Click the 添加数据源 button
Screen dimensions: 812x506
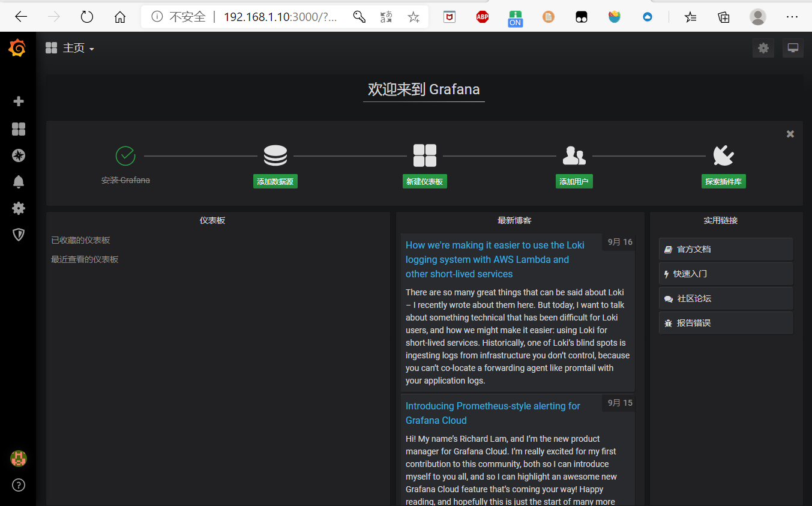tap(275, 181)
